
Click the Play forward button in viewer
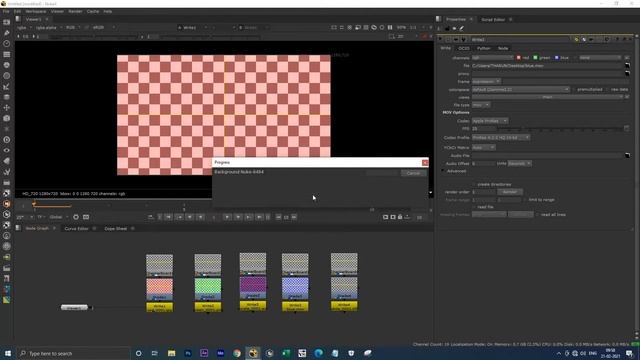point(227,217)
